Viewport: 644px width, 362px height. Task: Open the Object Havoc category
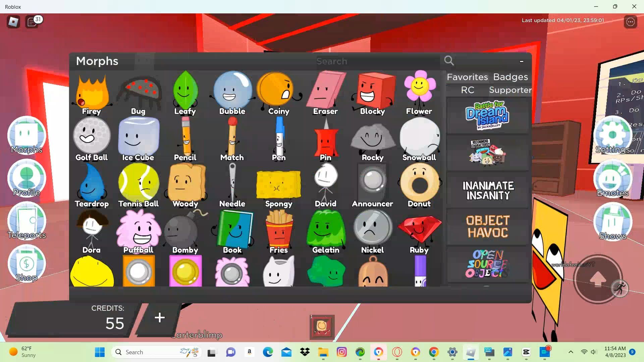click(487, 227)
